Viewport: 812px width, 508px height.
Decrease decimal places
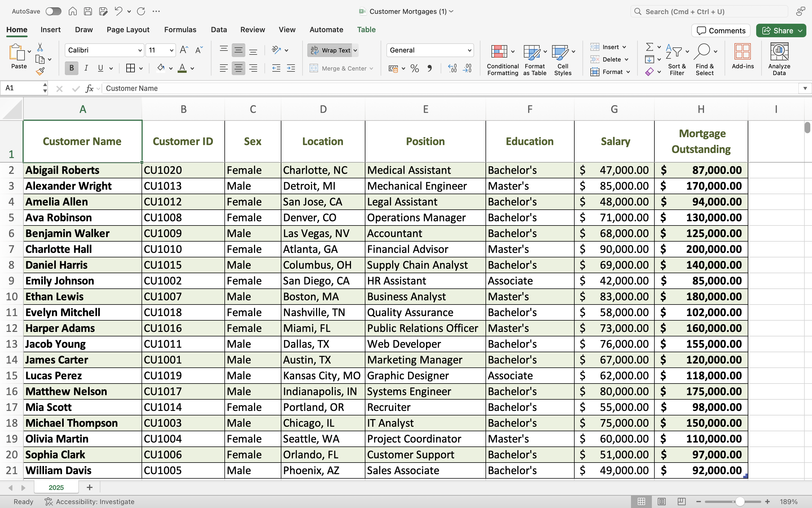pos(467,69)
